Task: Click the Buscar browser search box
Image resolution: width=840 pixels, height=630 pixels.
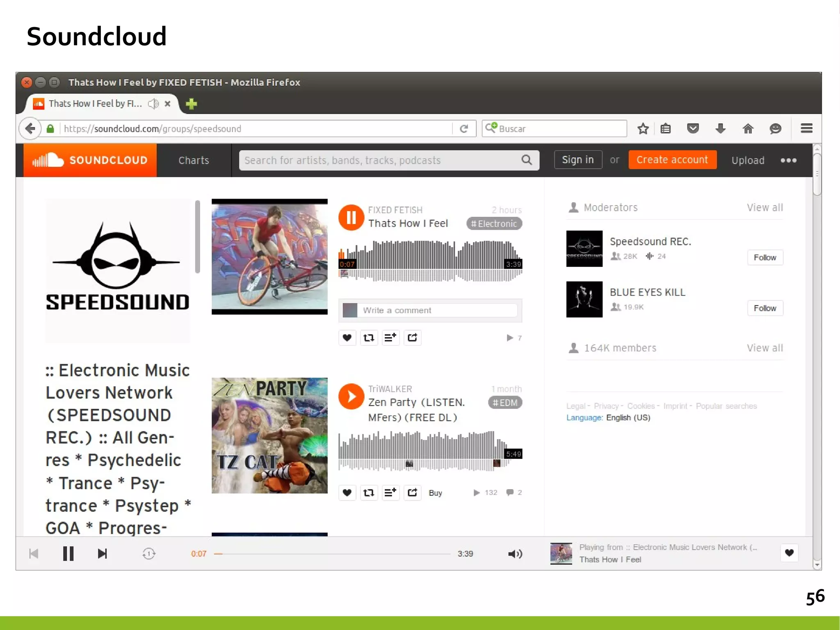Action: point(555,129)
